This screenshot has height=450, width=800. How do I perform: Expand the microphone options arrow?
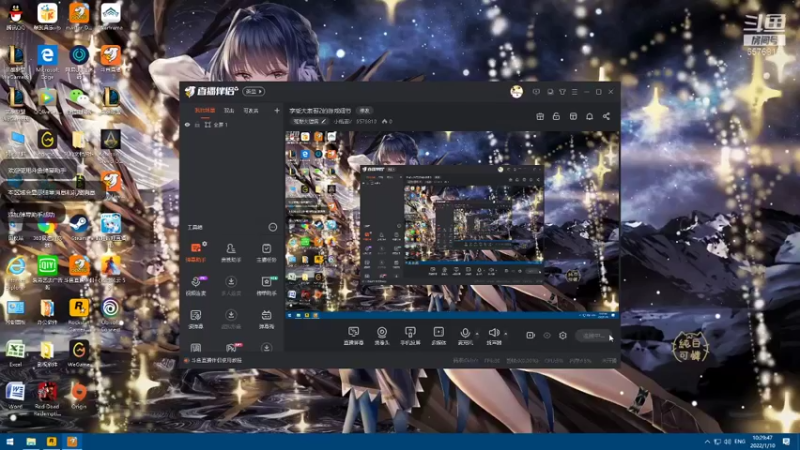pyautogui.click(x=477, y=334)
